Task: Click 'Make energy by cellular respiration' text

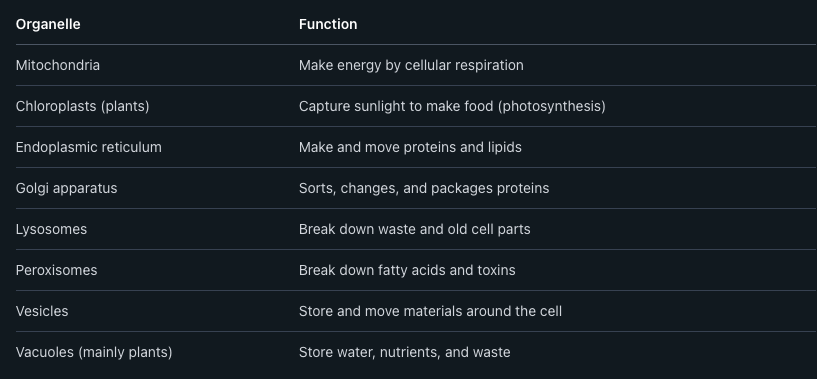Action: pos(411,65)
